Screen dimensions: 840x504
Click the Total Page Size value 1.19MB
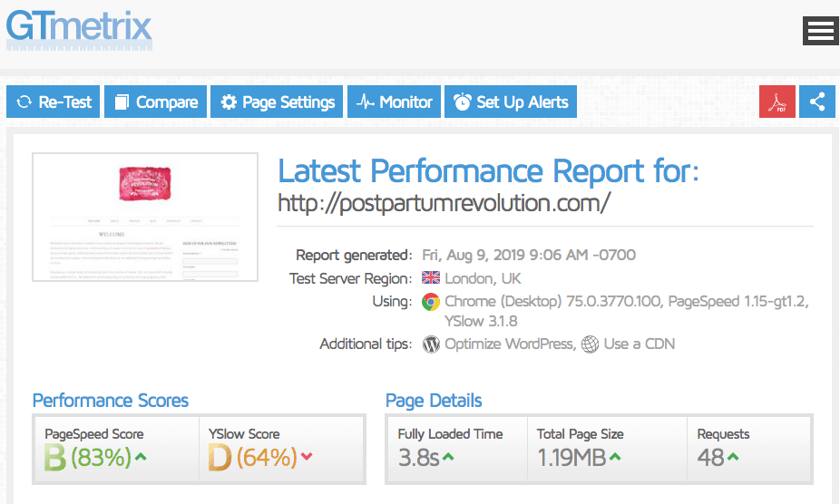point(571,458)
